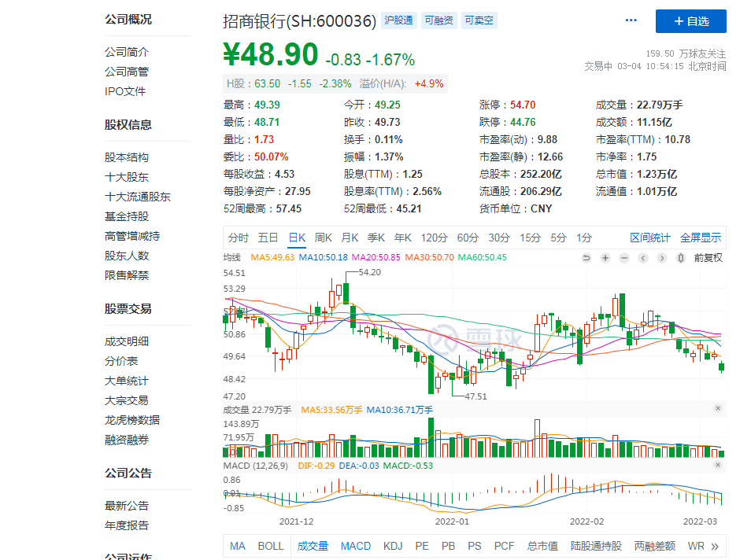Toggle the 两融差额 indicator
Screen dimensions: 751x560
click(655, 546)
